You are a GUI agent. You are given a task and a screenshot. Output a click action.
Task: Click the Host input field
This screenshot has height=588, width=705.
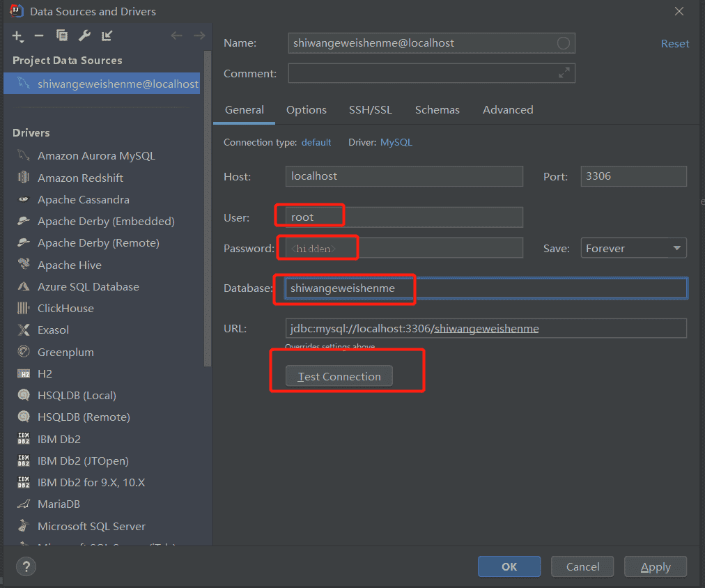(x=404, y=176)
